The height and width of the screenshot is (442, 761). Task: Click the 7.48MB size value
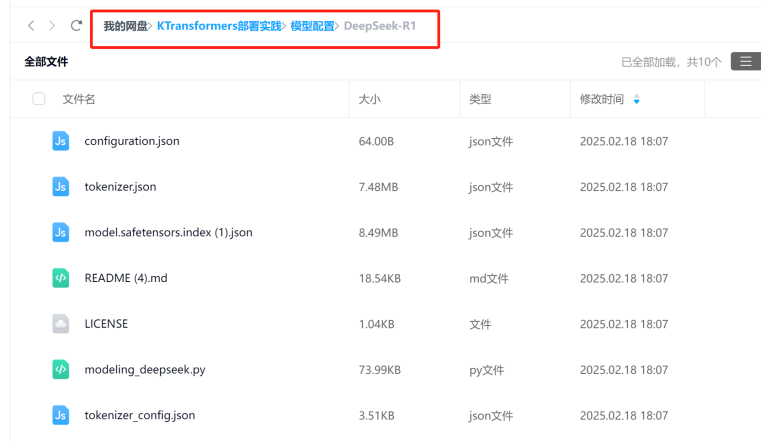379,187
